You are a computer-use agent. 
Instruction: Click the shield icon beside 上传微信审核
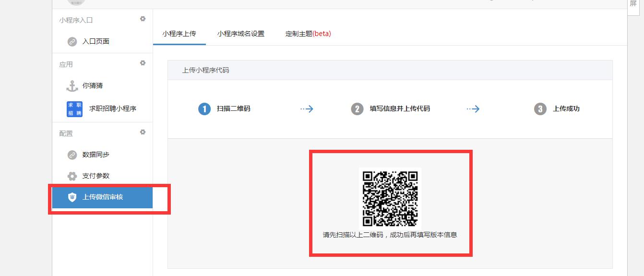click(x=72, y=197)
